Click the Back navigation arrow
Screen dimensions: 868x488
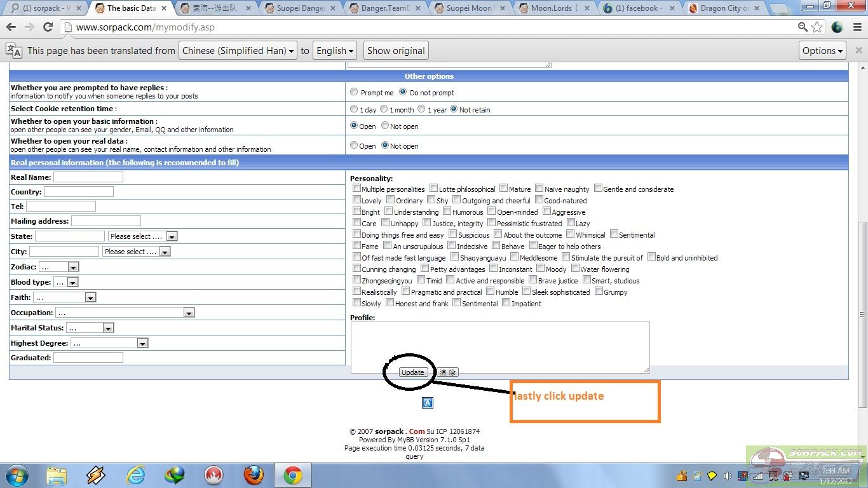[11, 27]
